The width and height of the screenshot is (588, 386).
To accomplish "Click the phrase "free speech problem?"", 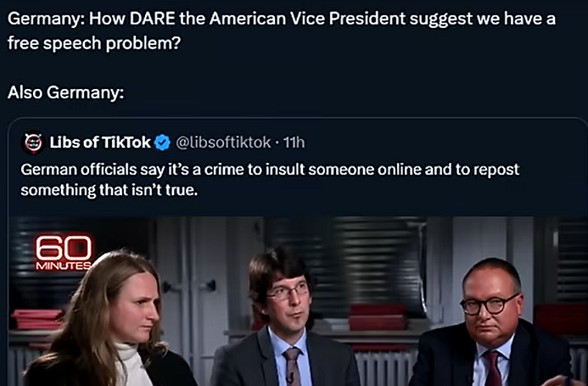I will click(93, 43).
